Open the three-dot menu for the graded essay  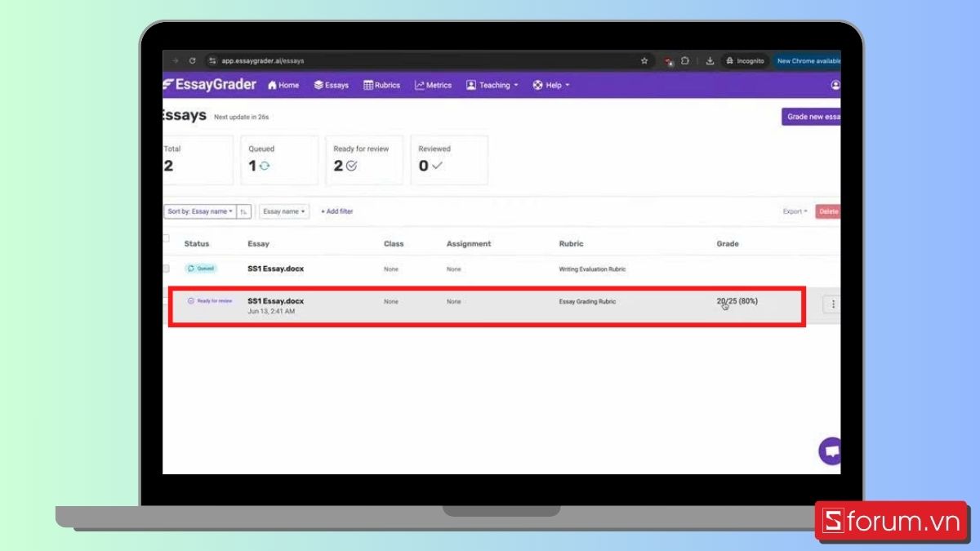[832, 304]
